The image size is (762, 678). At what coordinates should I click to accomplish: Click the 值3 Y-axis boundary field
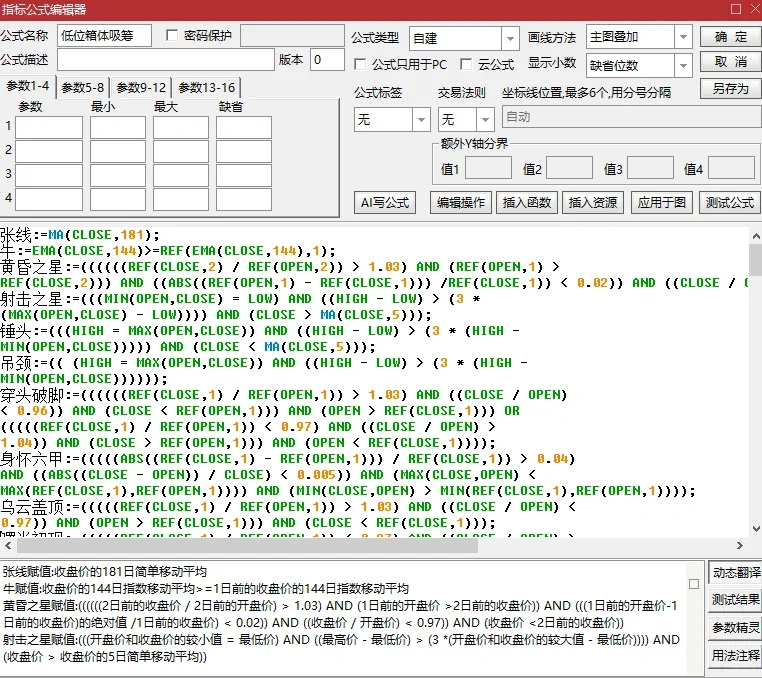[x=650, y=168]
